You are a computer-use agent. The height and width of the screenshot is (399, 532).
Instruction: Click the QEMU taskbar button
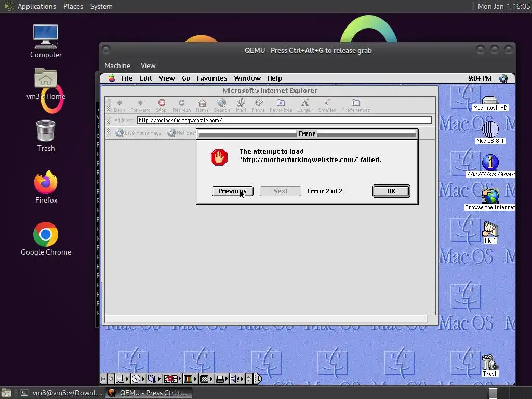coord(148,393)
